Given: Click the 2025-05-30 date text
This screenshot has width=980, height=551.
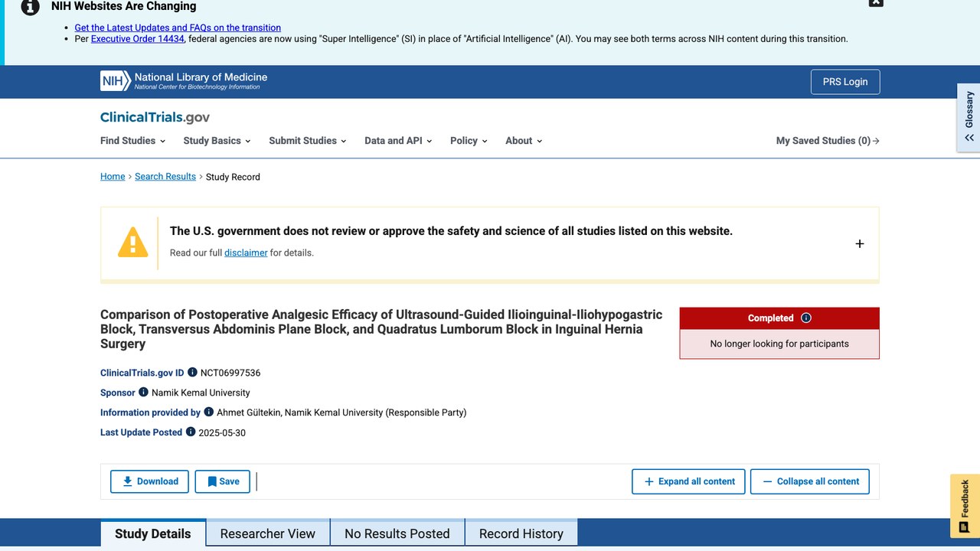Looking at the screenshot, I should coord(222,432).
